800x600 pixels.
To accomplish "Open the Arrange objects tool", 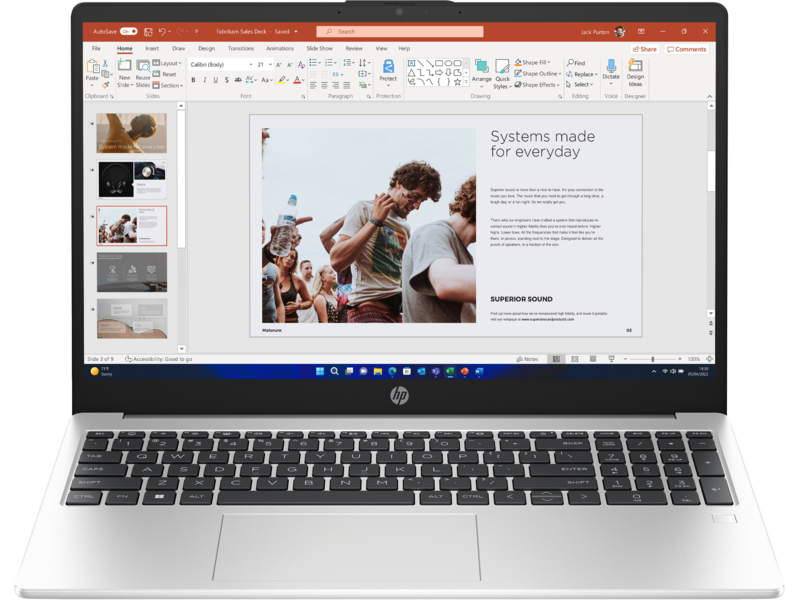I will click(x=481, y=71).
